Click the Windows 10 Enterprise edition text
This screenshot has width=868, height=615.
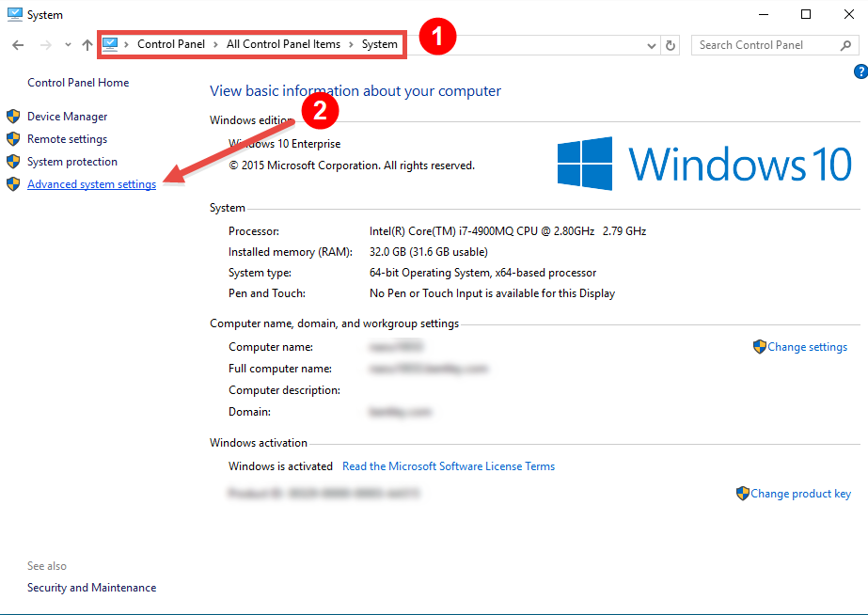[x=285, y=144]
